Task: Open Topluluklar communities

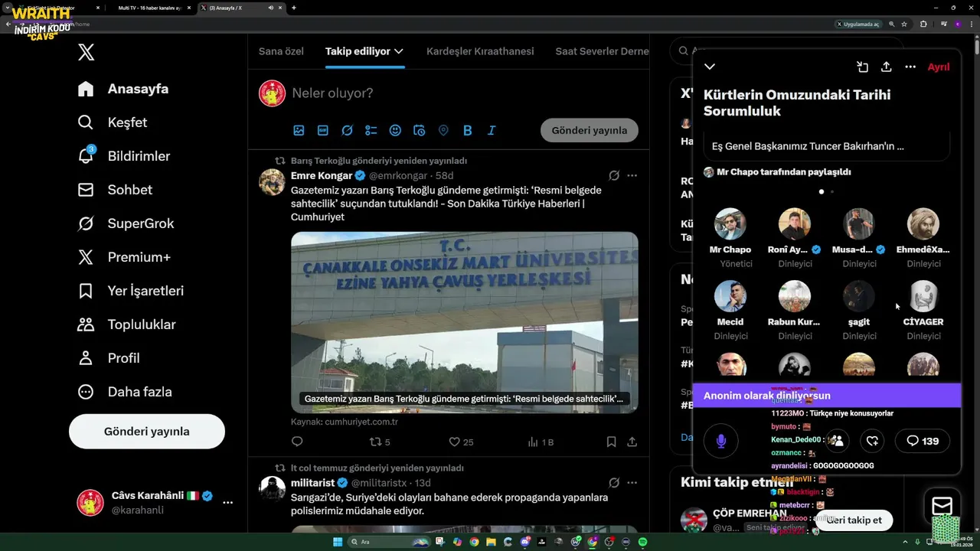Action: [x=126, y=324]
